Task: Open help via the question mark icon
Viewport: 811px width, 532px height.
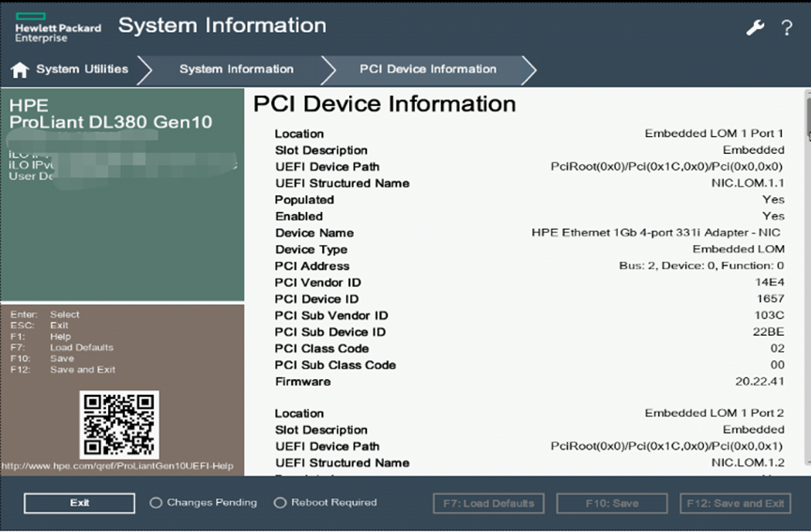Action: coord(787,28)
